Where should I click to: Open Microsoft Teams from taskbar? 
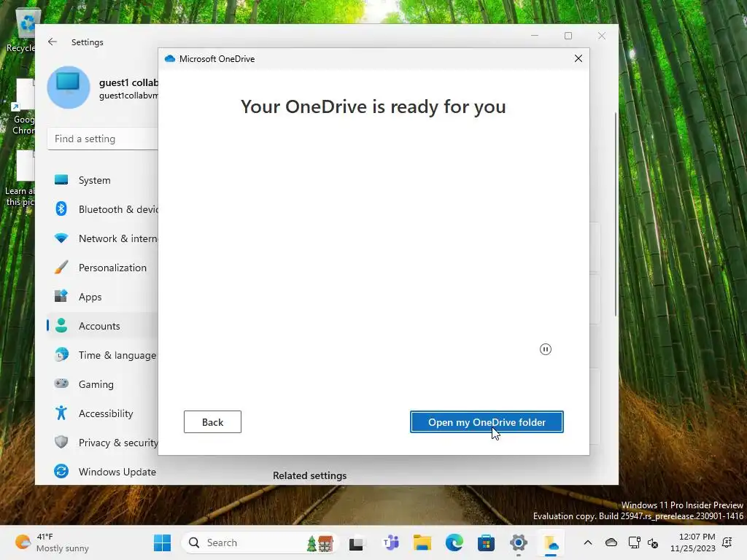click(391, 542)
